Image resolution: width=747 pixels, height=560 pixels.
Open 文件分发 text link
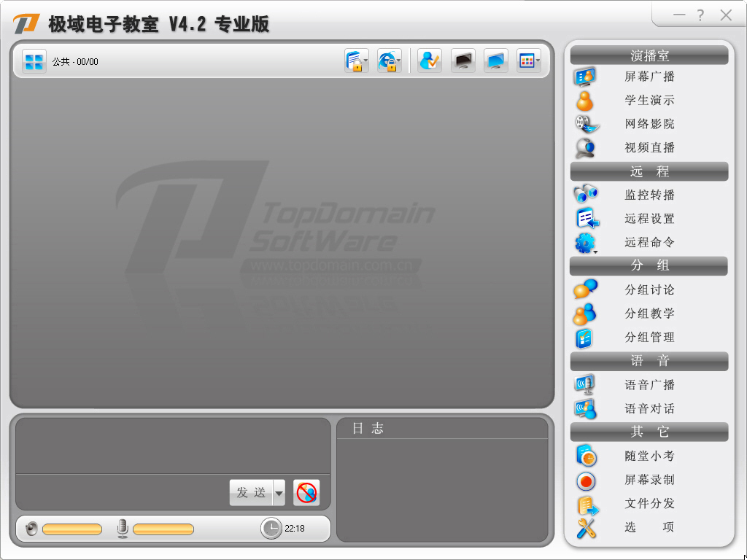pos(649,503)
